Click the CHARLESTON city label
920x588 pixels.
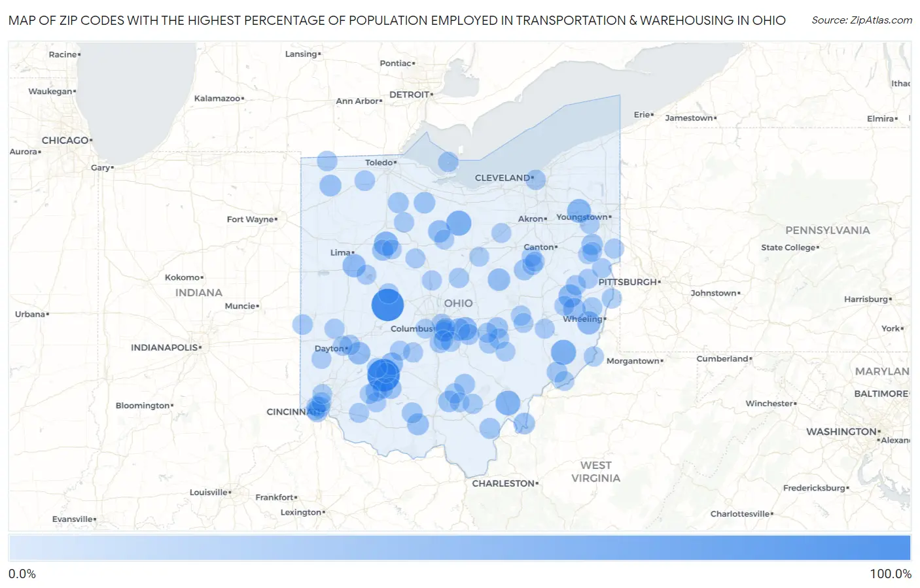click(x=504, y=483)
